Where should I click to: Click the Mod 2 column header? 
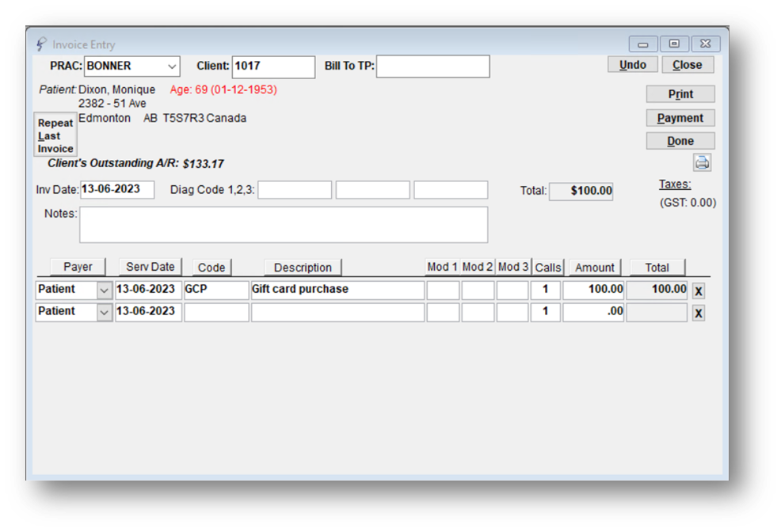477,267
